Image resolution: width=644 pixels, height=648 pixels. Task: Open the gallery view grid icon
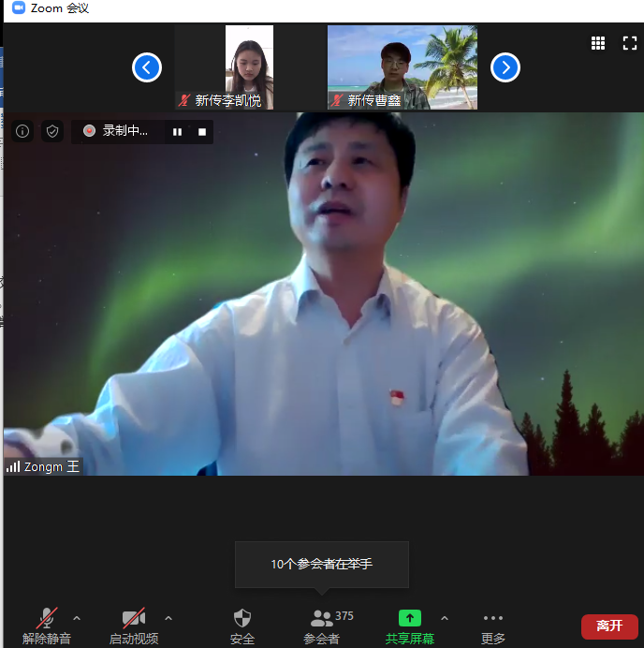click(x=598, y=43)
